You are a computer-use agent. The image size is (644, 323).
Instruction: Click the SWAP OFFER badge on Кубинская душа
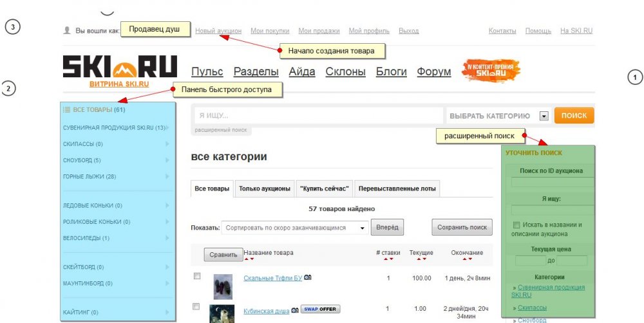(x=320, y=309)
